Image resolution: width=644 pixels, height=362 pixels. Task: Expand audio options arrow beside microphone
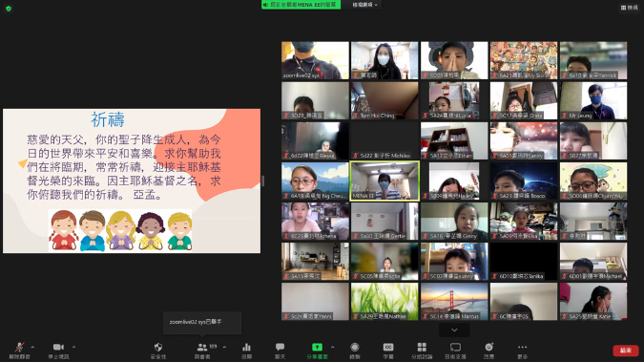(32, 347)
